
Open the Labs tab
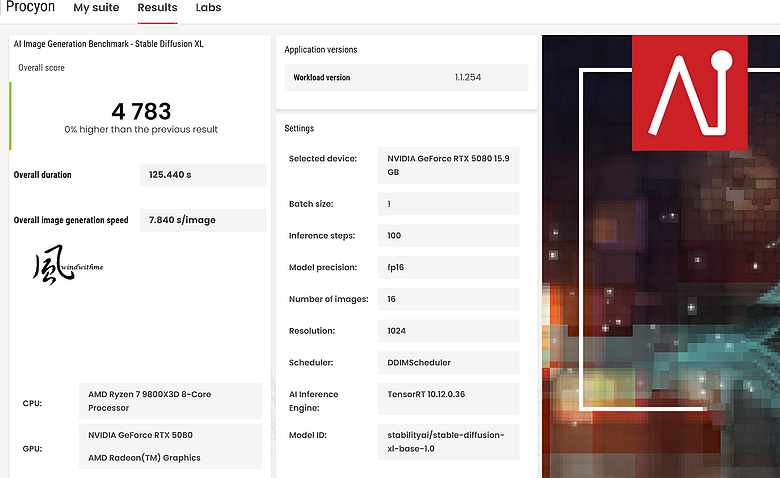tap(208, 8)
